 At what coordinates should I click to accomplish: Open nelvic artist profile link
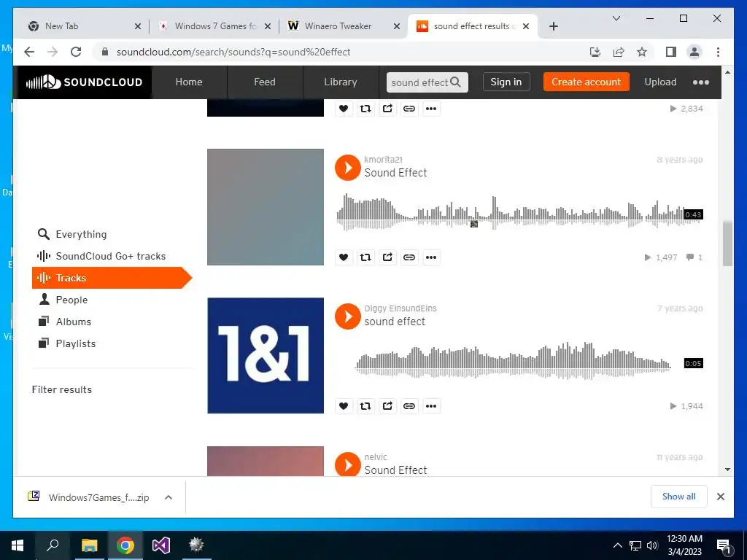pyautogui.click(x=376, y=456)
